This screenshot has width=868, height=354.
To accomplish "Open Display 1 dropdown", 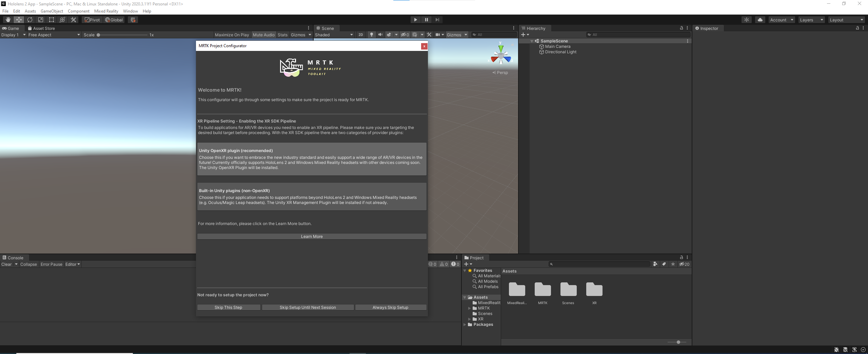I will [14, 35].
